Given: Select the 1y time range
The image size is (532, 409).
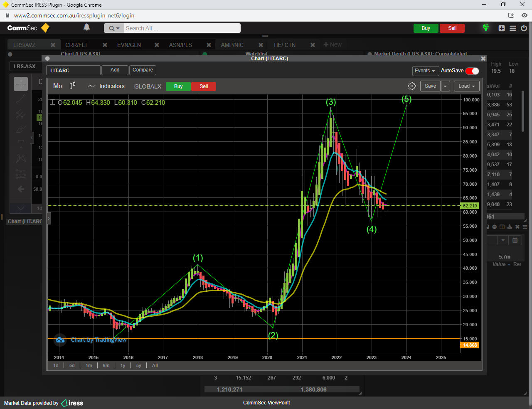Looking at the screenshot, I should point(123,365).
